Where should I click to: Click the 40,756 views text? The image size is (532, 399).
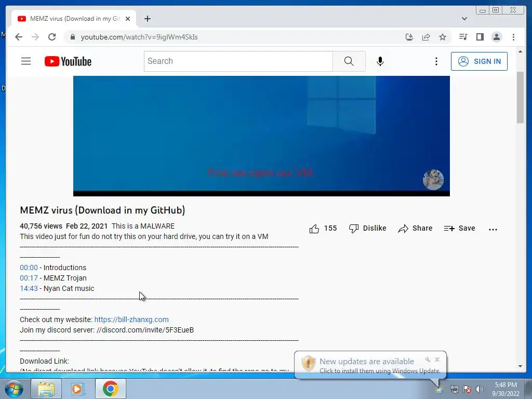(41, 227)
